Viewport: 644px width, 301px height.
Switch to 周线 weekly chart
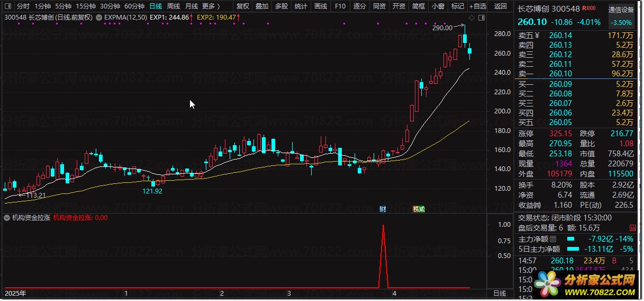click(x=173, y=6)
